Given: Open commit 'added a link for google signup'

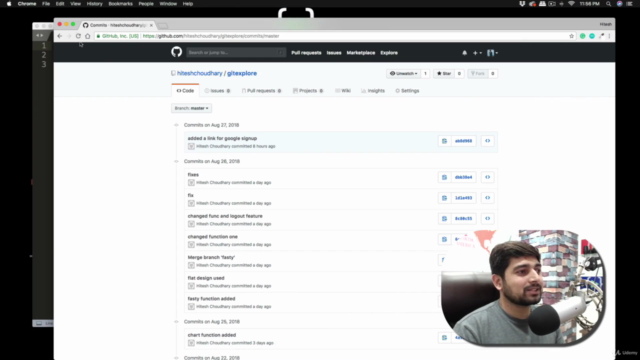Looking at the screenshot, I should coord(222,138).
